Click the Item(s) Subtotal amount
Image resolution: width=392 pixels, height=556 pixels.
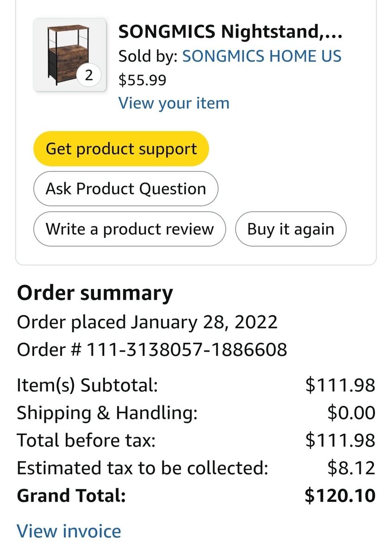(x=340, y=385)
